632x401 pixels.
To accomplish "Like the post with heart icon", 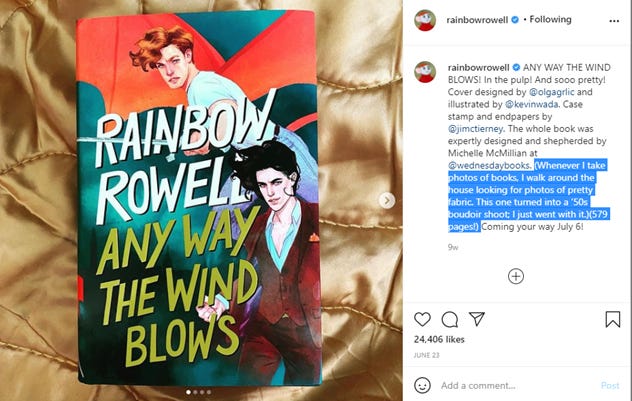I will 422,319.
